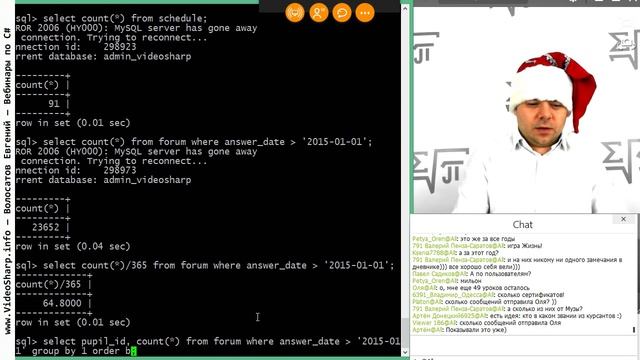Image resolution: width=640 pixels, height=360 pixels.
Task: Click chat message "есть идея: кто в каком звании"
Action: point(556,316)
